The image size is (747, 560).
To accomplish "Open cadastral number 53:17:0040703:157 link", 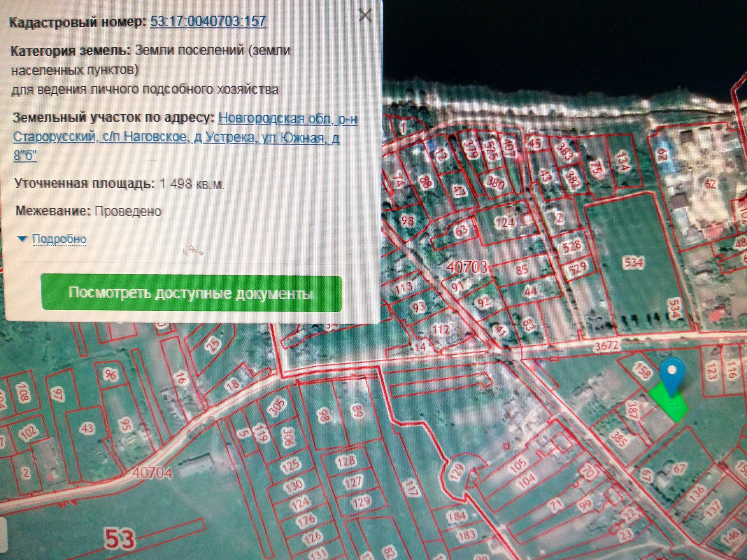I will point(208,21).
